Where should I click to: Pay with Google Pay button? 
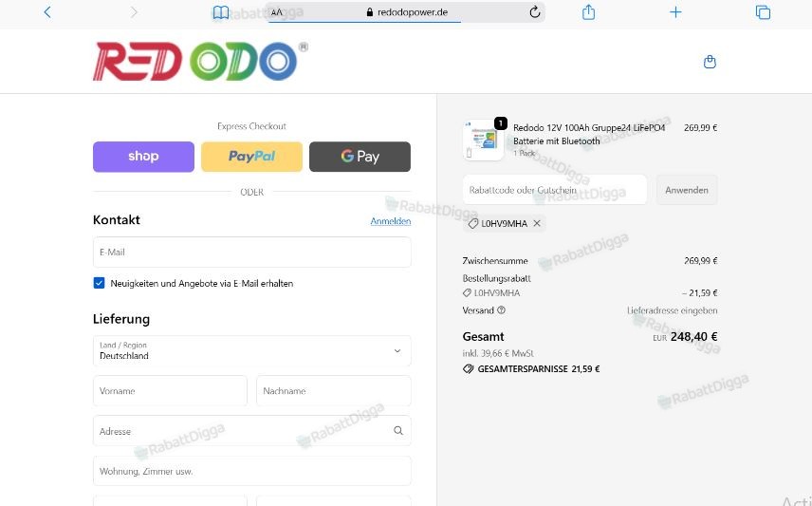coord(360,157)
